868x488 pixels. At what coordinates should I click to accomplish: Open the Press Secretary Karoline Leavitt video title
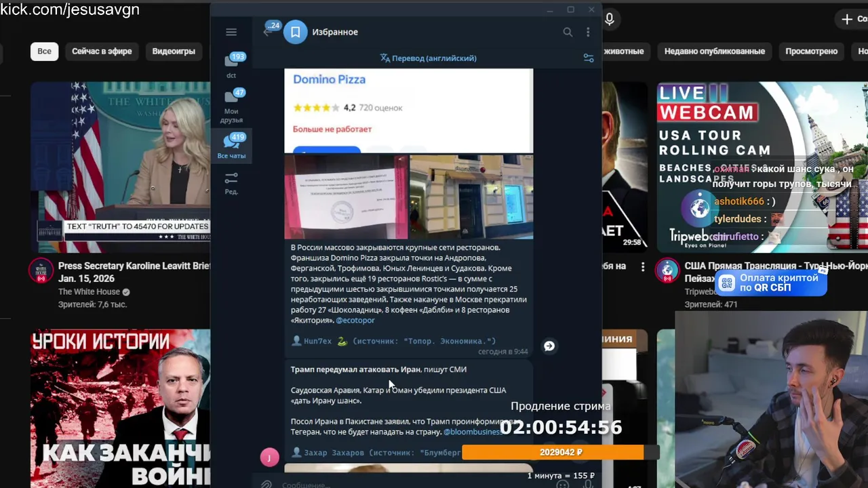tap(134, 272)
